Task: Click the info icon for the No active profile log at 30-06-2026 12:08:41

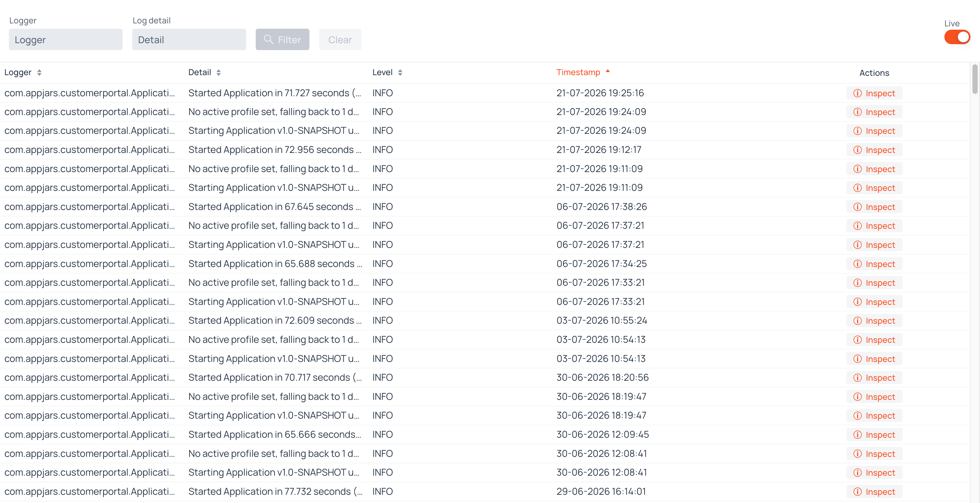Action: coord(857,454)
